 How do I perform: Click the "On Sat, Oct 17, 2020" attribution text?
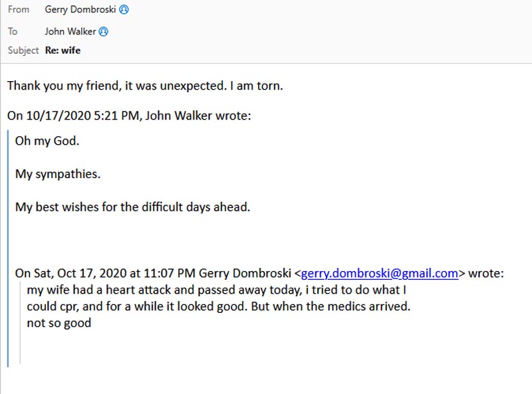pos(154,273)
